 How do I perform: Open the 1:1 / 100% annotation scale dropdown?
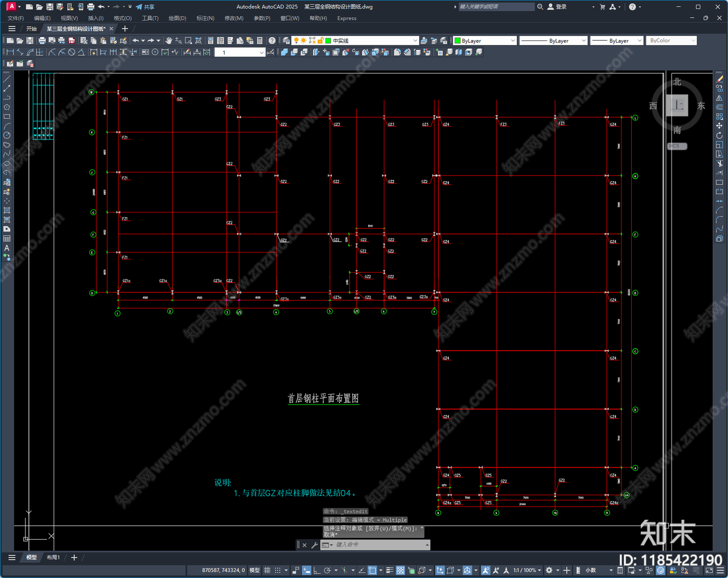coord(527,570)
